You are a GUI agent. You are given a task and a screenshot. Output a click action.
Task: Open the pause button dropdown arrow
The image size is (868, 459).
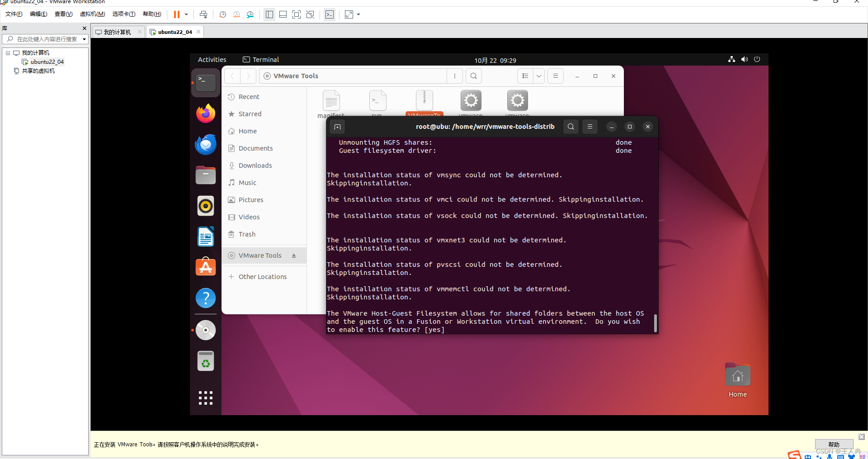186,14
